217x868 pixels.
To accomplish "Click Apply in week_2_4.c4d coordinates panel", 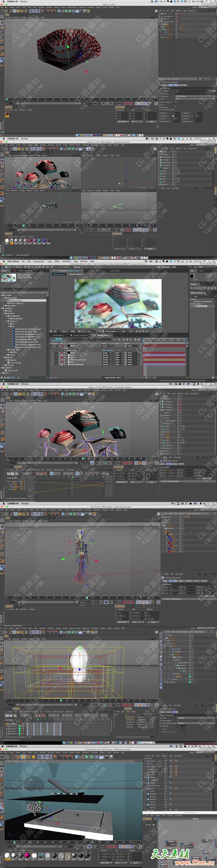I will tap(151, 482).
